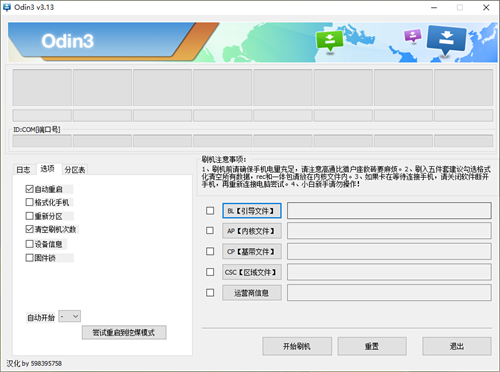
Task: Click the first ID:COM port slot
Action: (42, 141)
